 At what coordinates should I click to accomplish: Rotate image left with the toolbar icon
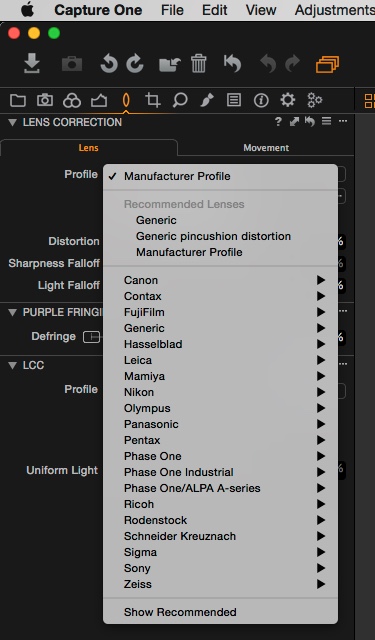click(109, 64)
